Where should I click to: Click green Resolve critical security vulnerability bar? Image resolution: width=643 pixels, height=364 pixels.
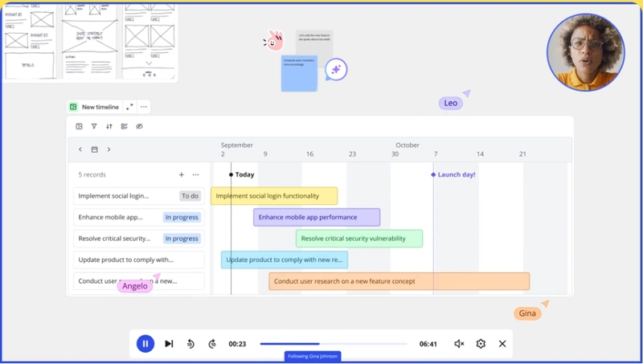click(x=359, y=239)
